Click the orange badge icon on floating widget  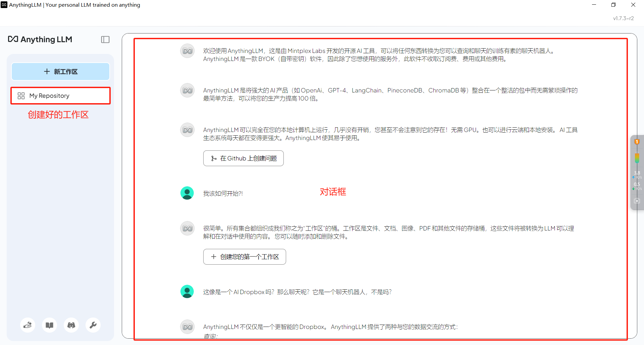point(637,142)
